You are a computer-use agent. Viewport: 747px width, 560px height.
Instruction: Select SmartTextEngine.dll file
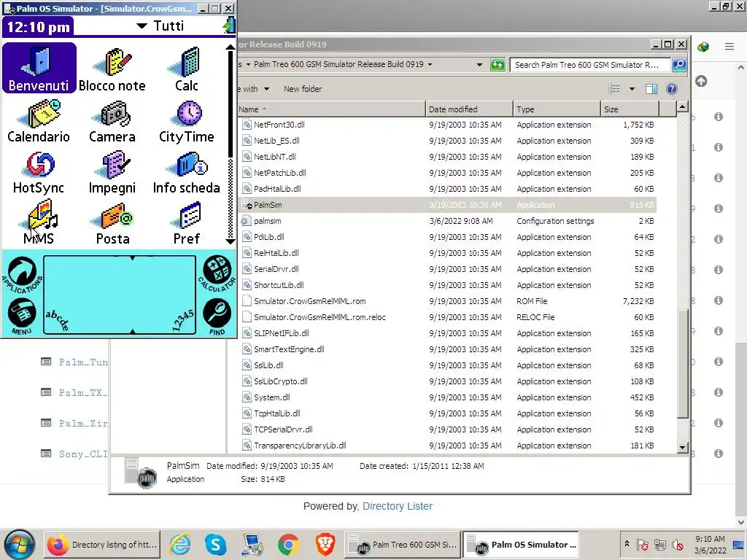pos(447,349)
